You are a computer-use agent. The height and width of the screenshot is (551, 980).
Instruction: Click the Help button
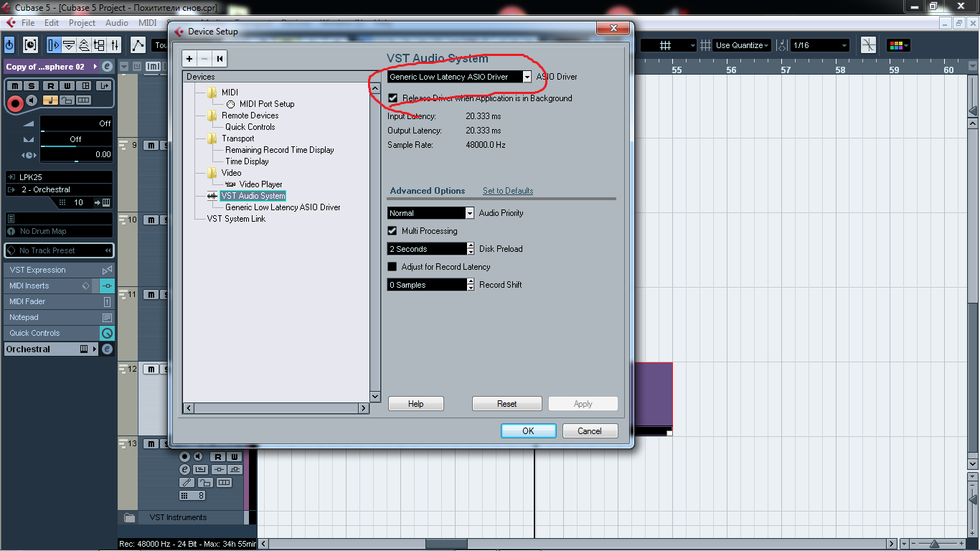point(416,404)
